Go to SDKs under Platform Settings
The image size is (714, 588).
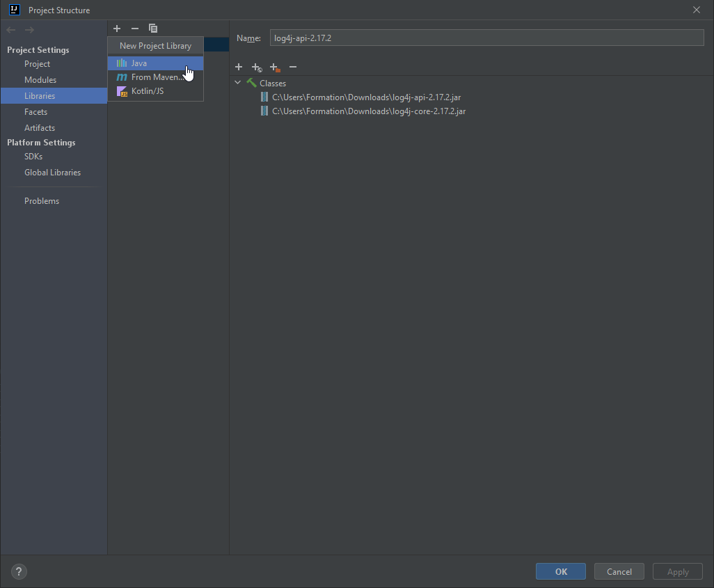point(33,157)
